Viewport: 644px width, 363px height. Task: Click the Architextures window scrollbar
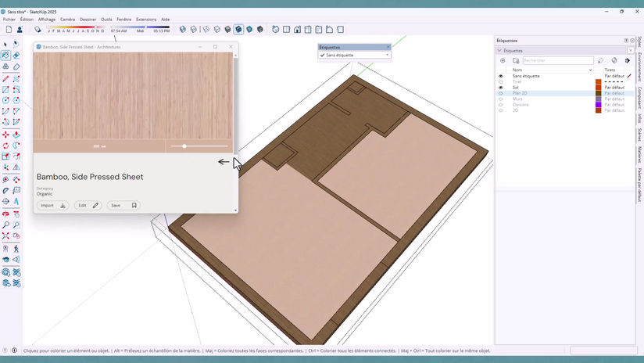click(235, 106)
